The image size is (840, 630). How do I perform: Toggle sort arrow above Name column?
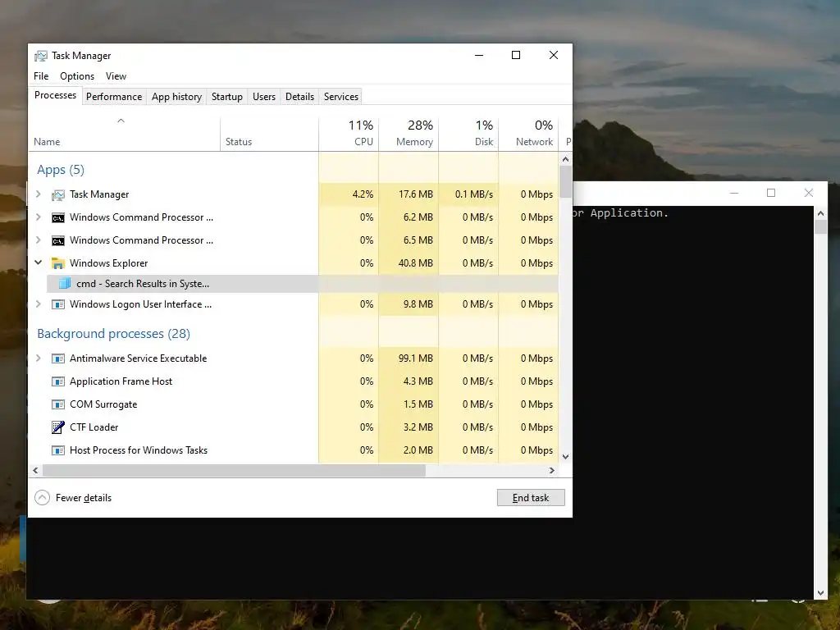tap(121, 121)
